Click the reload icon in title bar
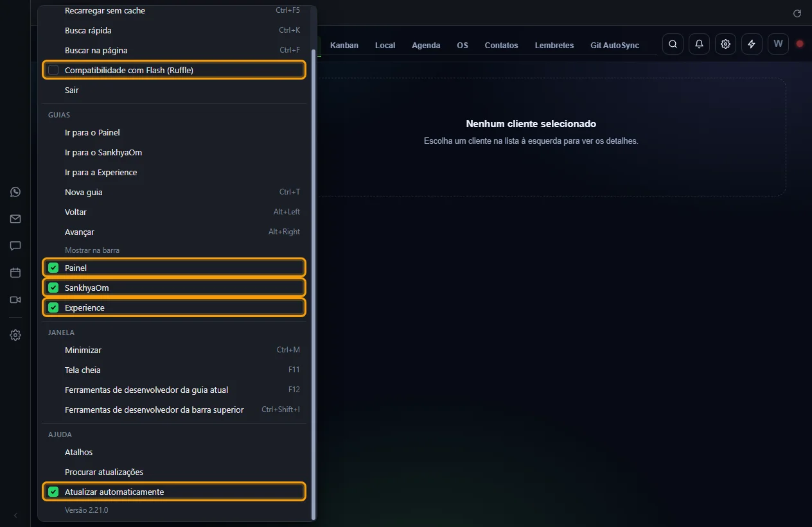The image size is (812, 527). (x=797, y=13)
